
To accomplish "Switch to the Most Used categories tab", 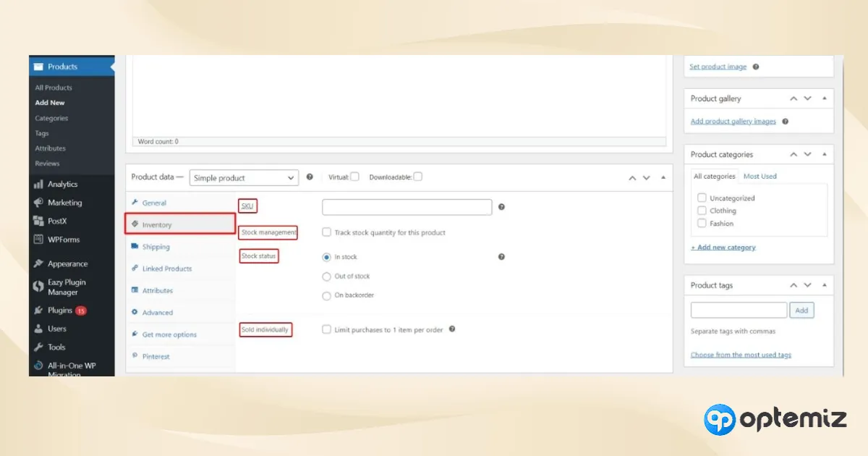I will point(760,176).
